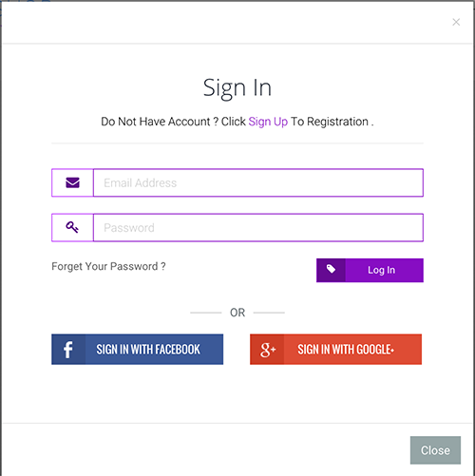Click the gray Close button
The height and width of the screenshot is (476, 475).
(x=435, y=450)
